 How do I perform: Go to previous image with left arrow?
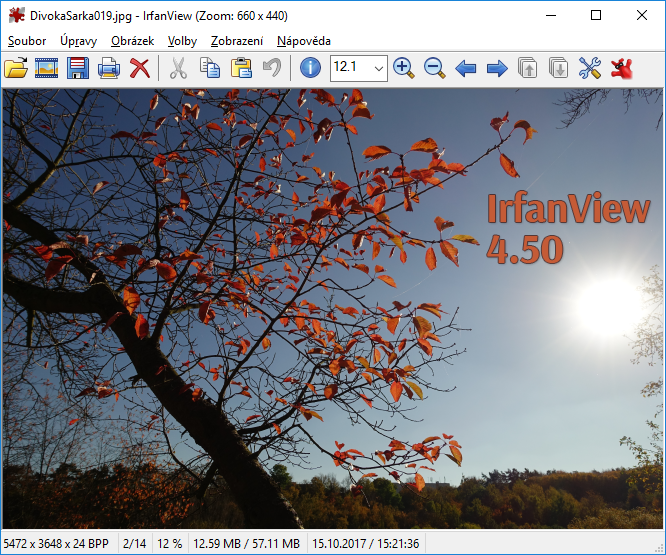tap(466, 68)
